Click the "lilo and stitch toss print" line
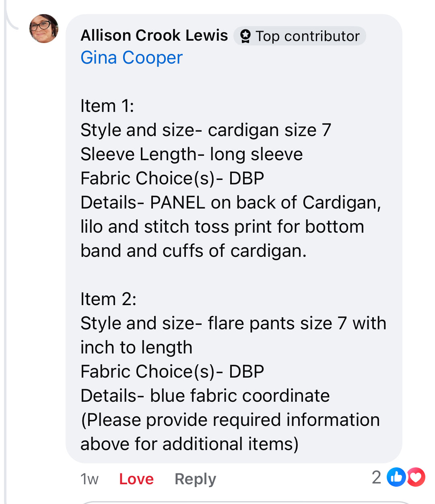435x504 pixels. [x=222, y=227]
